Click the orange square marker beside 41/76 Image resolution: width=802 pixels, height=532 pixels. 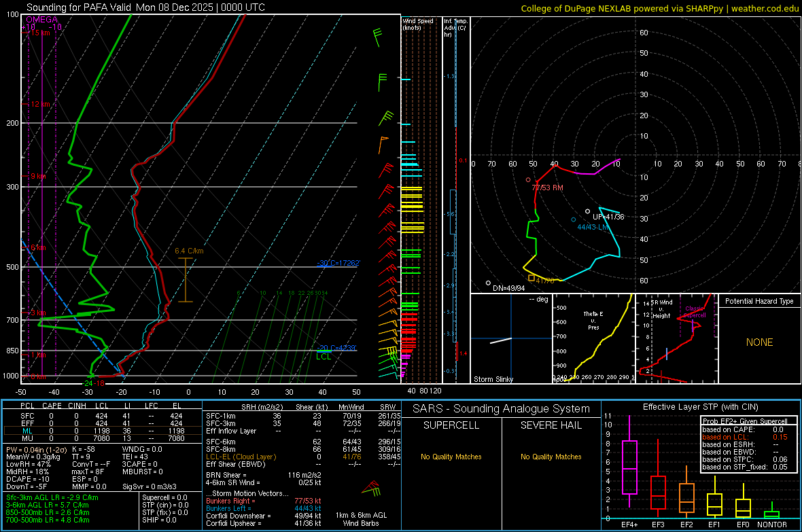click(x=531, y=278)
